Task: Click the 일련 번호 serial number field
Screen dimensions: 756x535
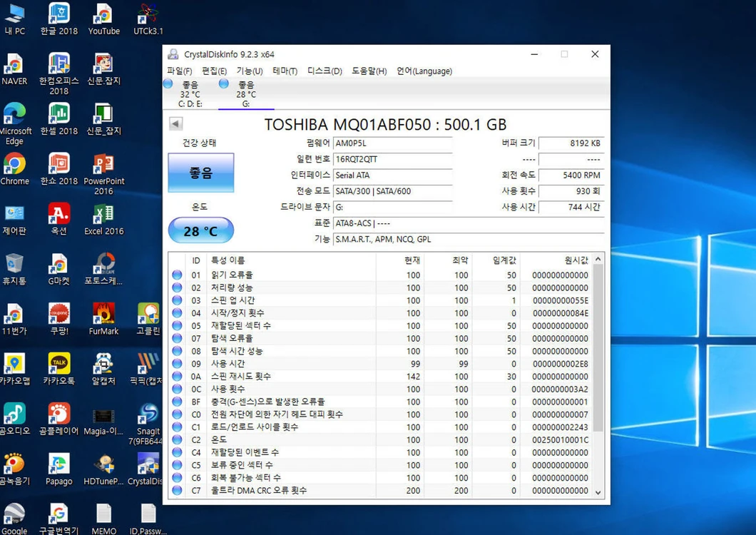Action: point(392,159)
